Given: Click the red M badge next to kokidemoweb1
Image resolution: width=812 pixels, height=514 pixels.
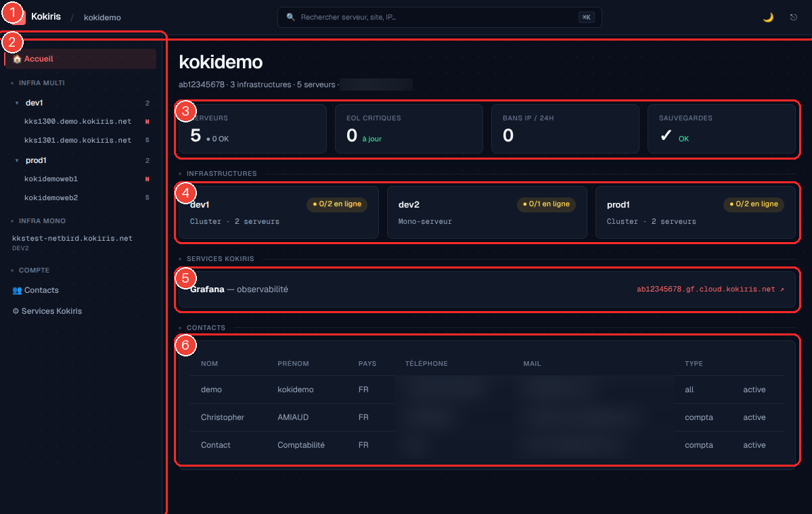Looking at the screenshot, I should (147, 179).
